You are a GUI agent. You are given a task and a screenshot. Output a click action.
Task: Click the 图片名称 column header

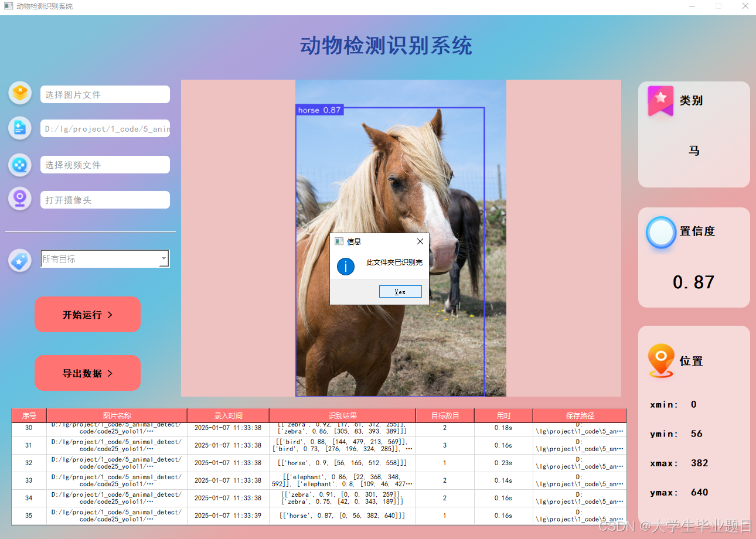[117, 415]
